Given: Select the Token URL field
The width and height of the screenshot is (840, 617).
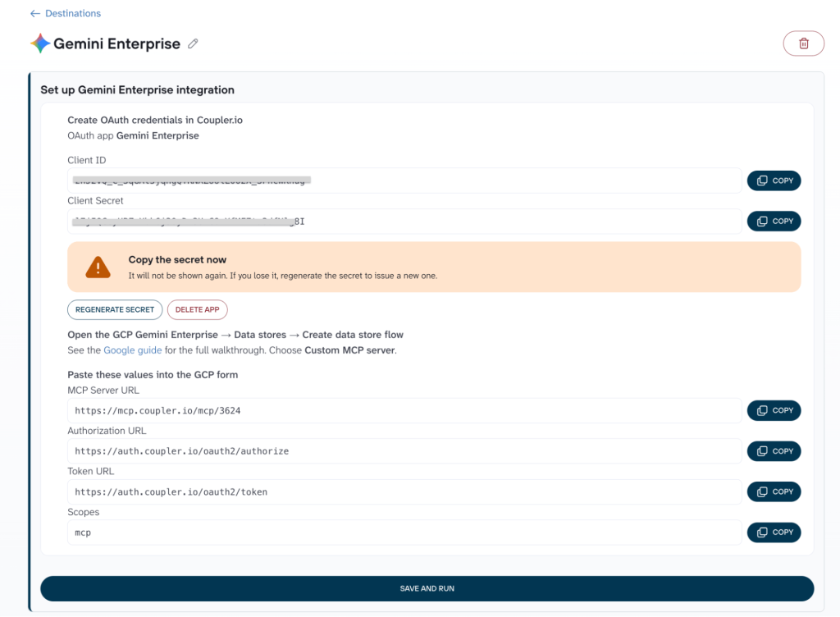Looking at the screenshot, I should point(404,492).
